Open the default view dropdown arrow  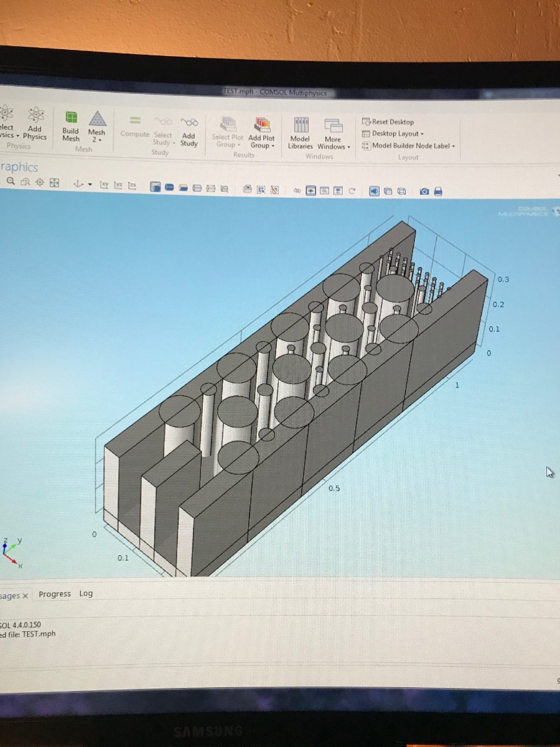tap(90, 184)
